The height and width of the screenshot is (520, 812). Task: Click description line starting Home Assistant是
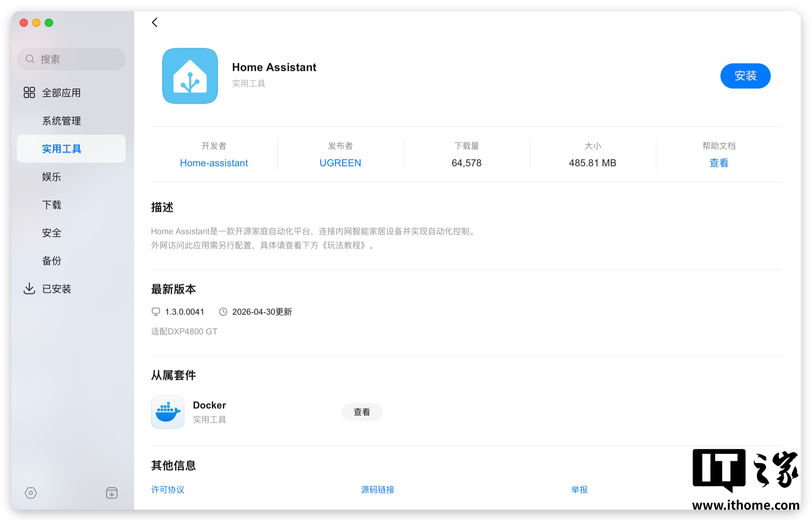pyautogui.click(x=313, y=231)
